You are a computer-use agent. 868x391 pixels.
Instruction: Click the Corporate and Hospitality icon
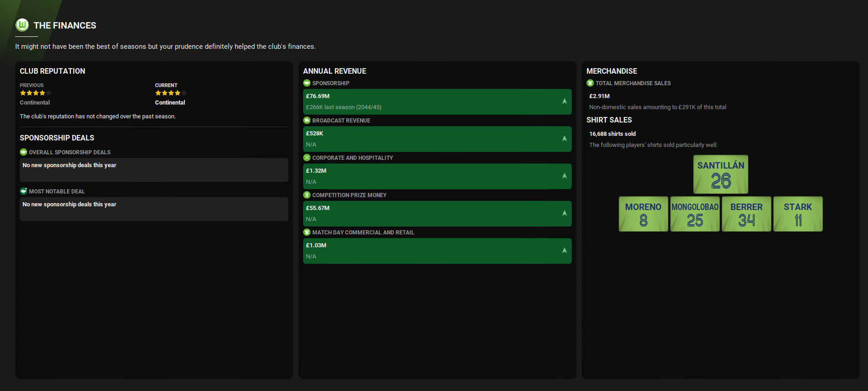point(307,158)
